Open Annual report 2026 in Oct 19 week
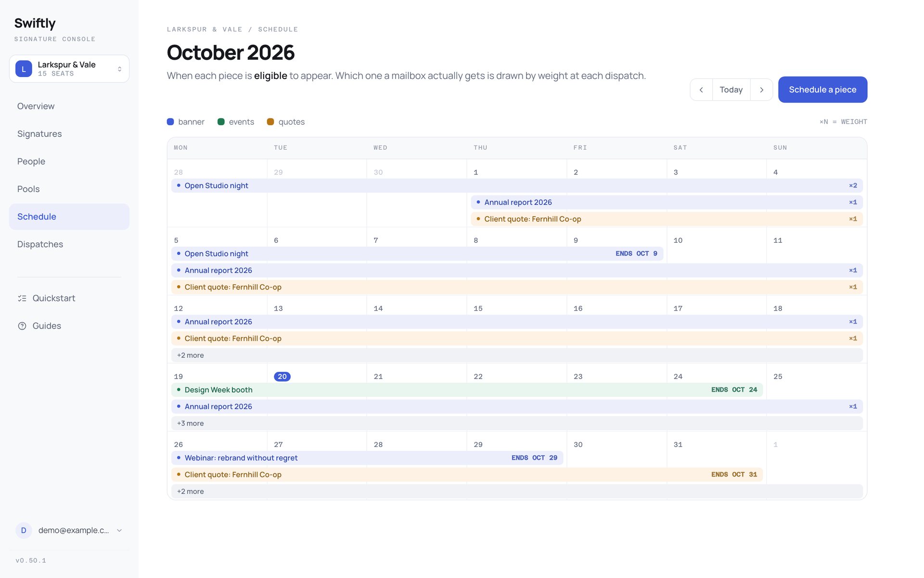The image size is (924, 578). (x=517, y=407)
